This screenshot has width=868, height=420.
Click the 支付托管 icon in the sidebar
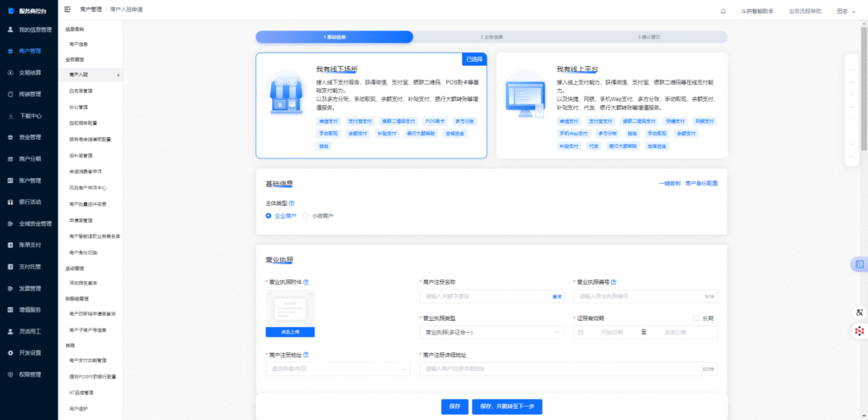coord(10,267)
